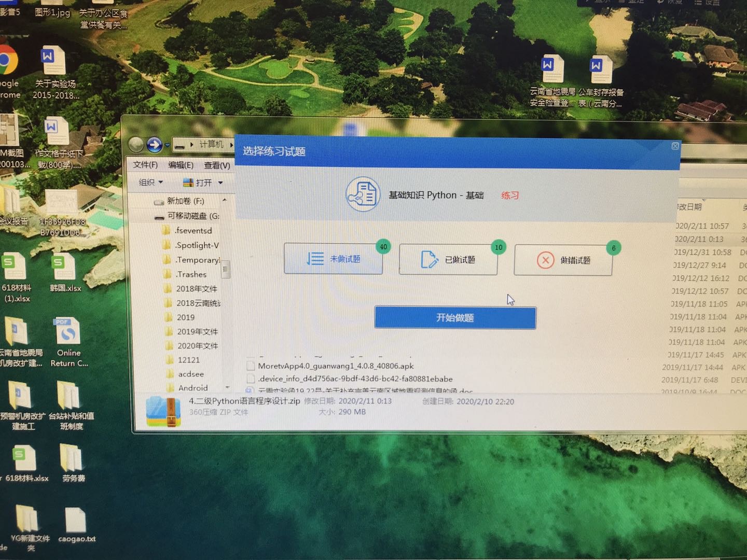747x560 pixels.
Task: Select the 2019年文件 folder in tree
Action: (x=191, y=331)
